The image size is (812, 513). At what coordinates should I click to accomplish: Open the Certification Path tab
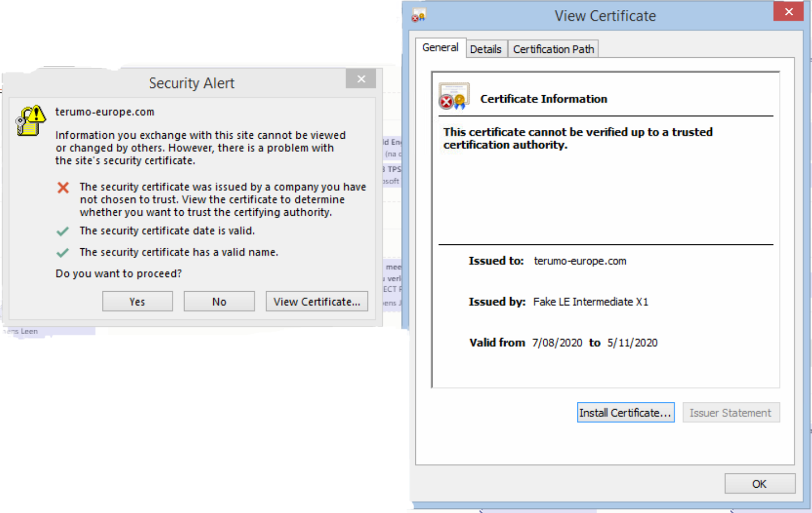pyautogui.click(x=553, y=50)
